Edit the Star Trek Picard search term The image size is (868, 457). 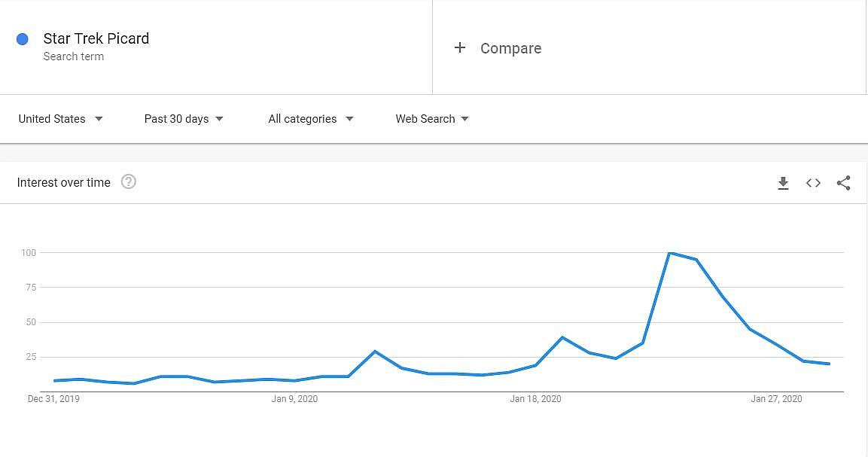point(96,38)
